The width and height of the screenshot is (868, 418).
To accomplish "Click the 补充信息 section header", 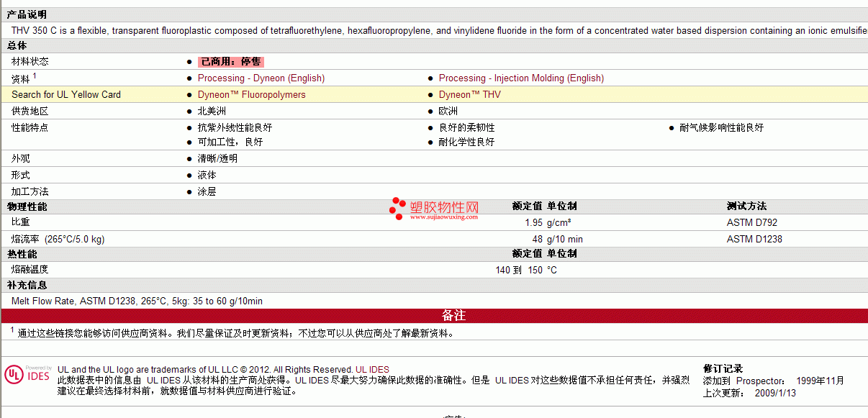I will point(27,285).
